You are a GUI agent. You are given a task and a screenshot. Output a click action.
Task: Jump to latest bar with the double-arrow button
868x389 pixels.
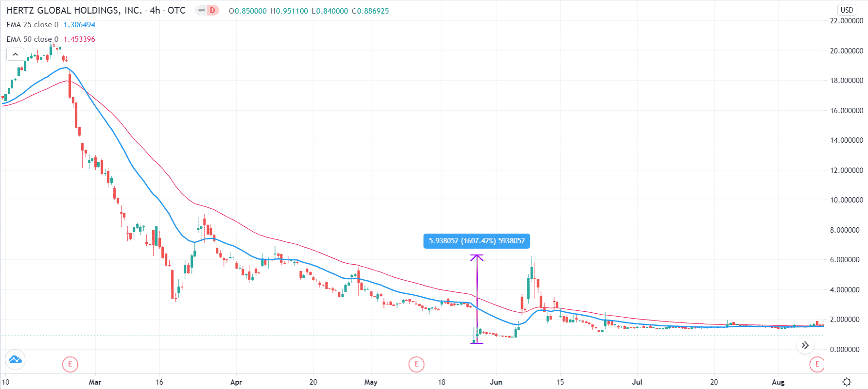tap(805, 345)
